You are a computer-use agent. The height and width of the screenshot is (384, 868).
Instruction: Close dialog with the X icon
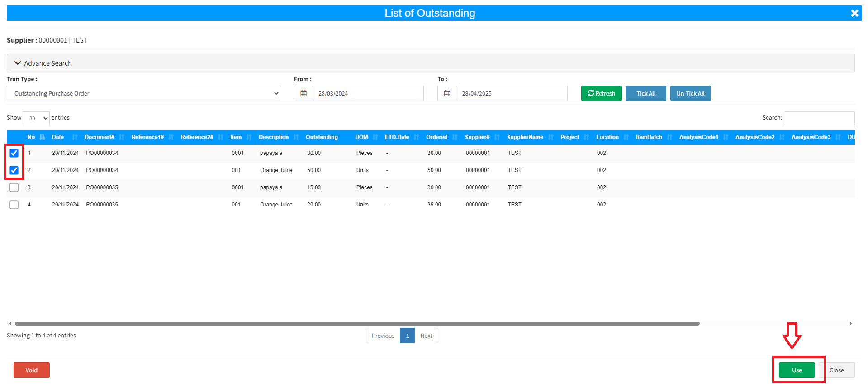[854, 13]
